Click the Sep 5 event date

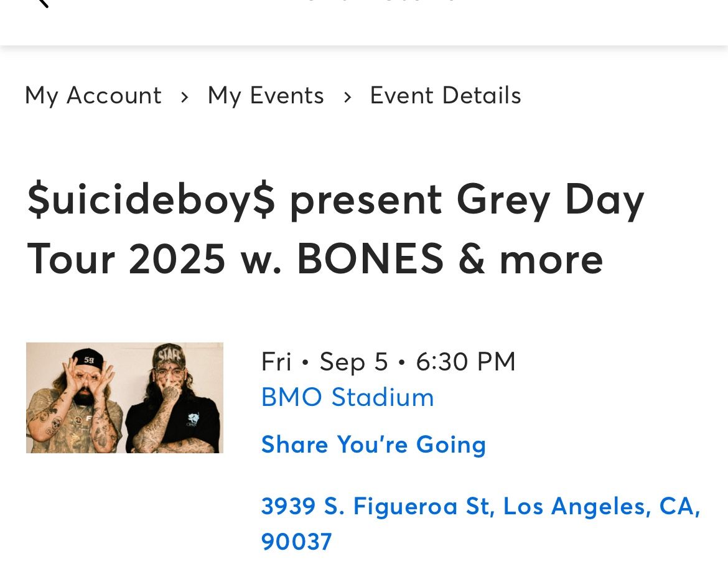tap(353, 362)
